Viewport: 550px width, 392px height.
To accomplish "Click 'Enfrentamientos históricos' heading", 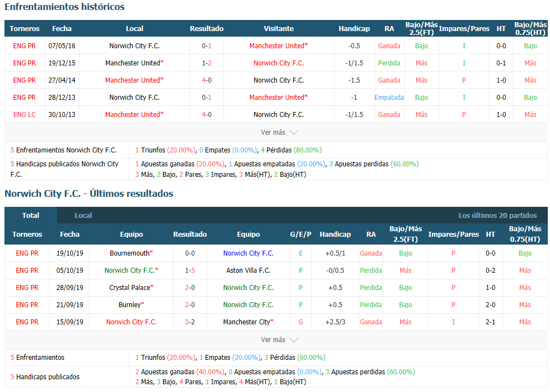I will pyautogui.click(x=64, y=7).
